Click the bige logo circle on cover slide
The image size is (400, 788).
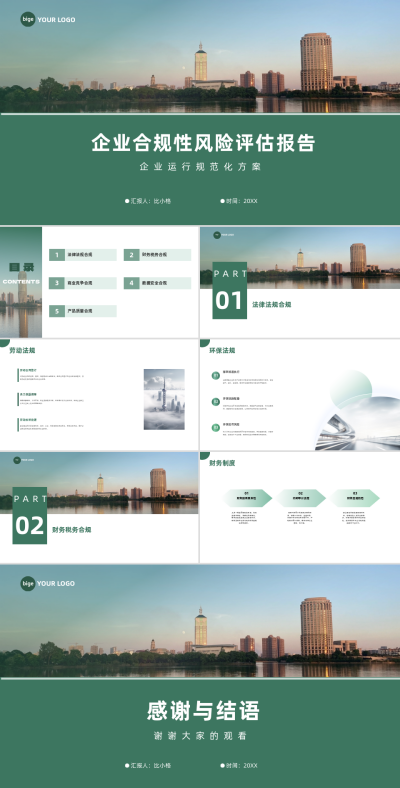click(x=28, y=20)
